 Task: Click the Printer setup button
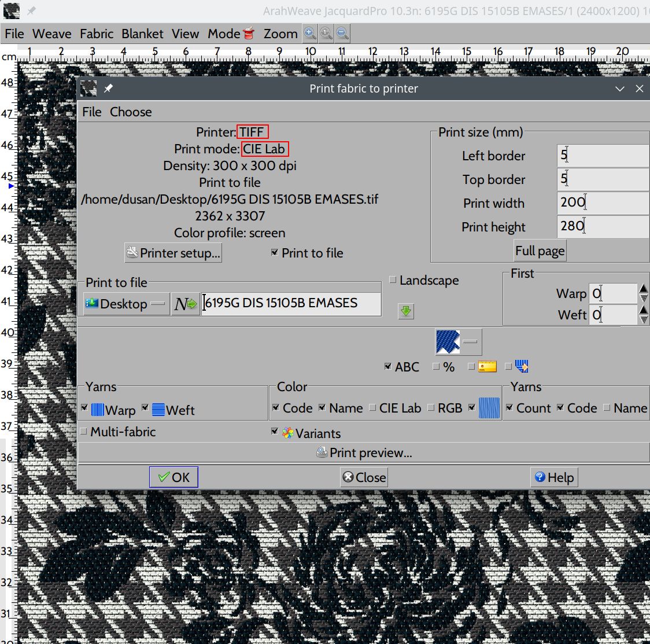point(173,253)
